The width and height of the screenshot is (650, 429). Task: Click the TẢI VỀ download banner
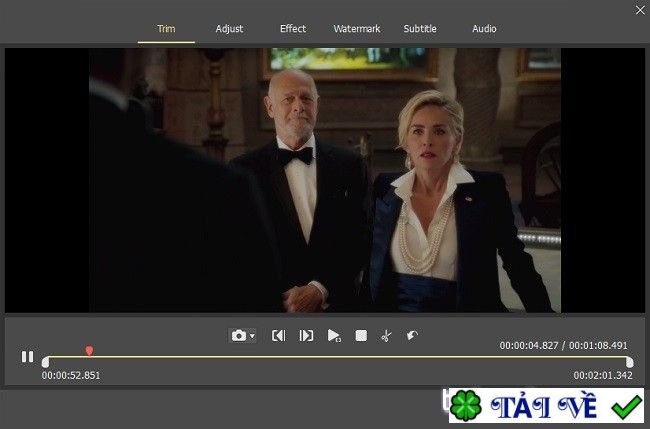546,405
